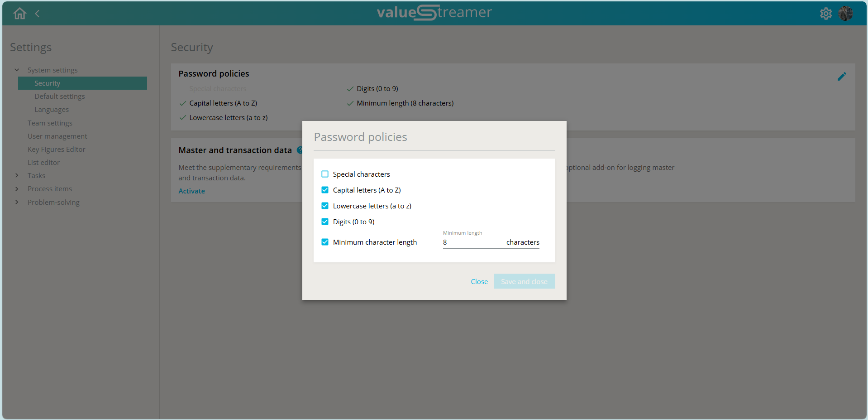Expand the Process items section
The height and width of the screenshot is (420, 868).
click(x=17, y=188)
